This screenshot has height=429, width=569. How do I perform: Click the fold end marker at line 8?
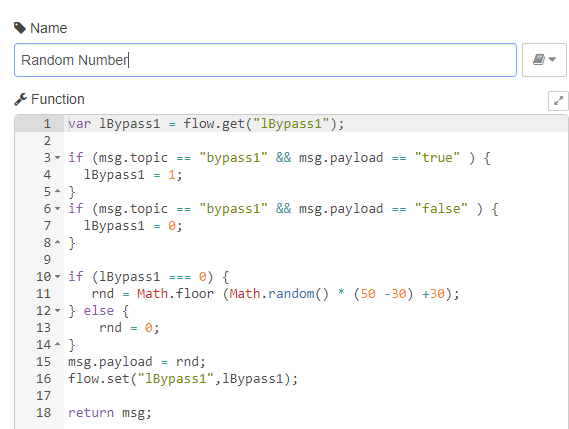[x=58, y=242]
